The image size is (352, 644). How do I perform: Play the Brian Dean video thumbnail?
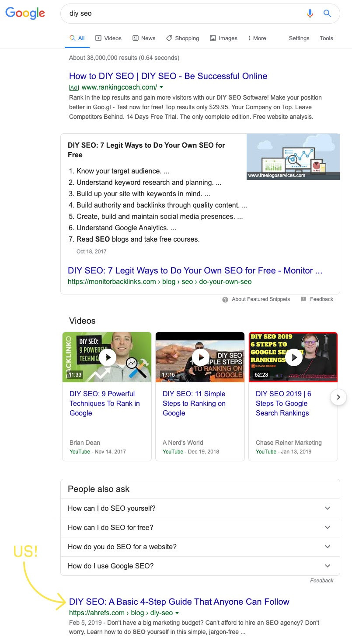pos(107,357)
